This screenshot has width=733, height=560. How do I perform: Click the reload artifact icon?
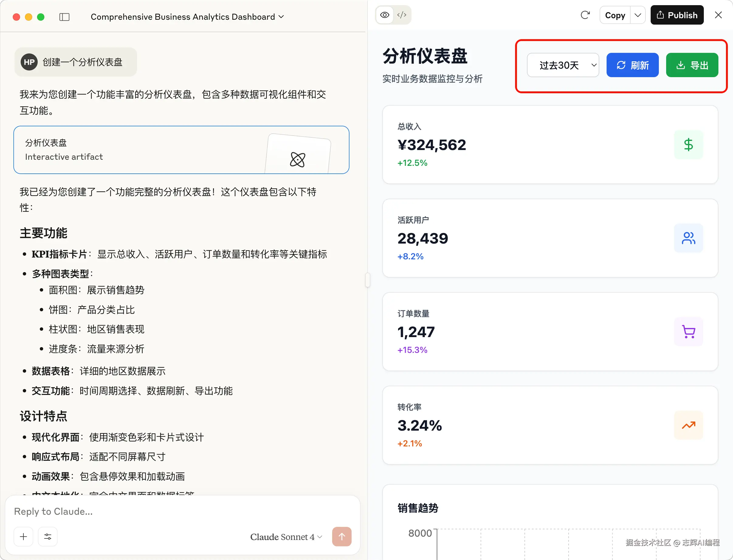pos(585,15)
